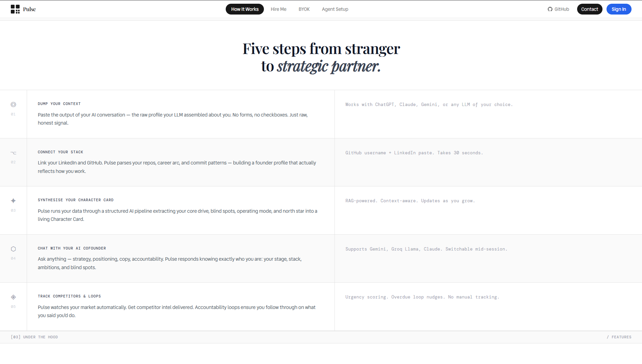The height and width of the screenshot is (364, 642).
Task: Click the Pulse grid logo icon
Action: coord(15,9)
